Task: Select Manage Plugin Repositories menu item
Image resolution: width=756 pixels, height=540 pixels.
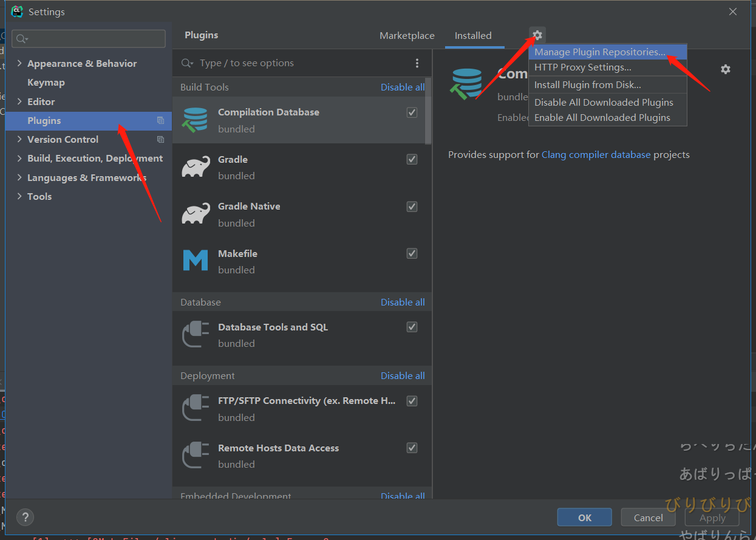Action: click(607, 52)
